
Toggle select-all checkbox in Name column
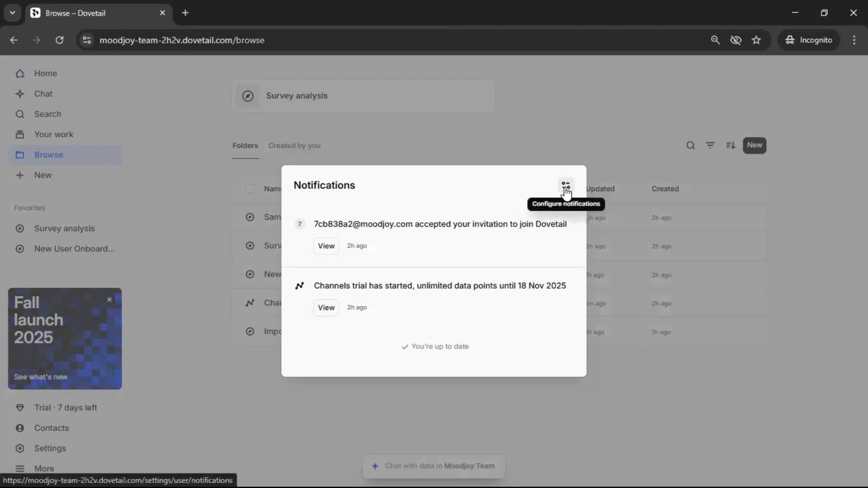click(x=249, y=189)
